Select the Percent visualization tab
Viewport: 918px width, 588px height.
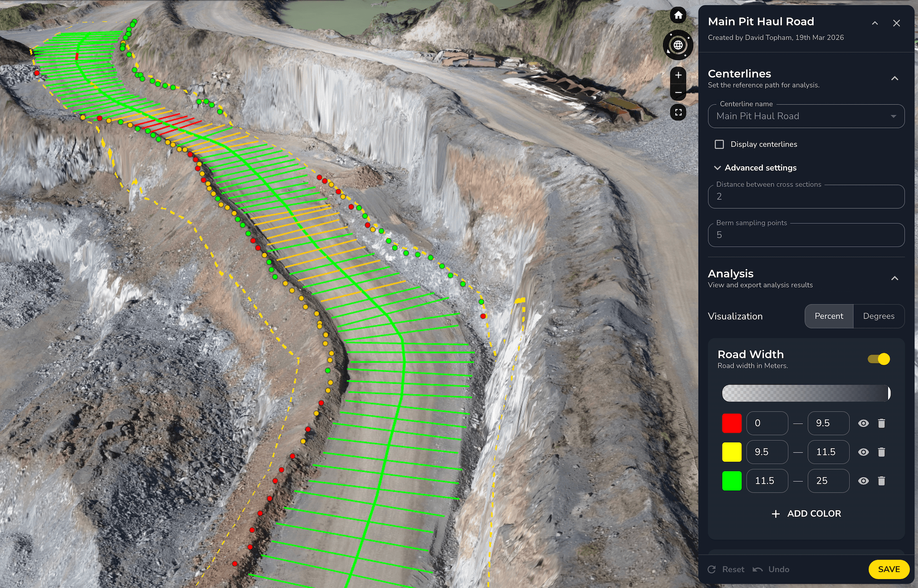[828, 316]
